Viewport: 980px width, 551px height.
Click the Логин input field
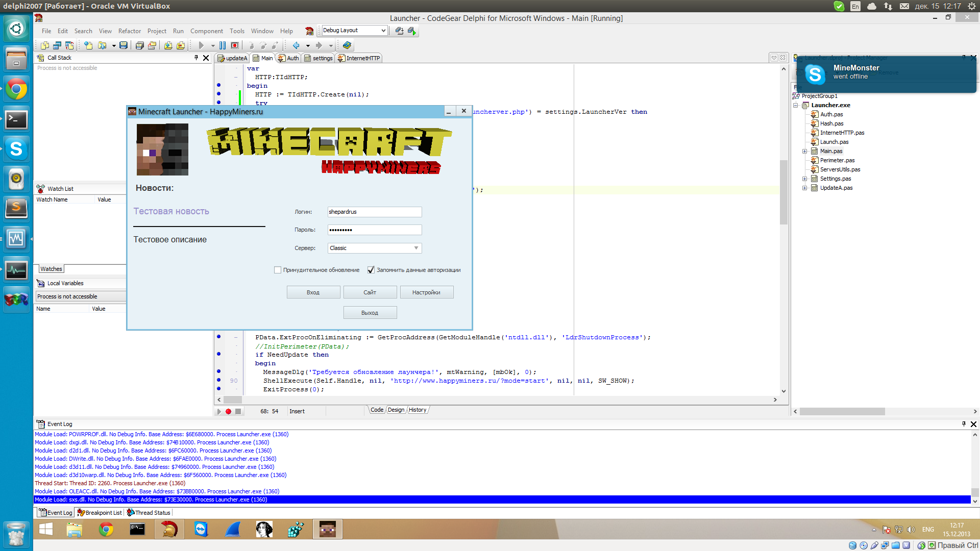(x=374, y=212)
